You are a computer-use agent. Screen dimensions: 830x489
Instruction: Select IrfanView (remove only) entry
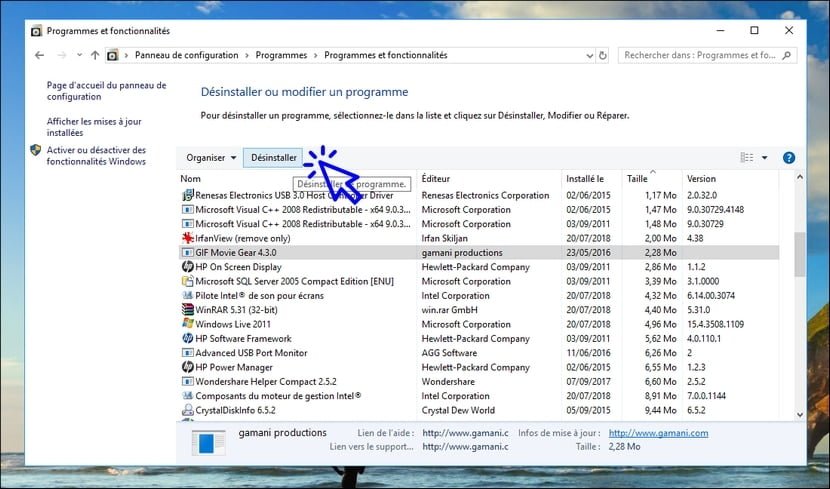480,238
